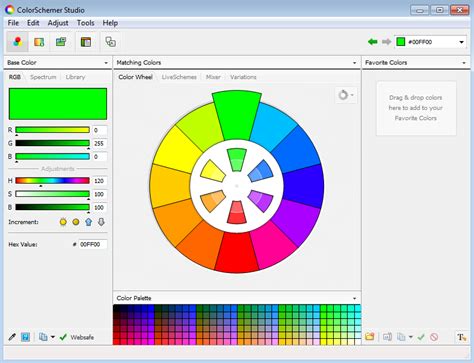Viewport: 474px width, 363px height.
Task: Click the H hue slider
Action: click(52, 181)
